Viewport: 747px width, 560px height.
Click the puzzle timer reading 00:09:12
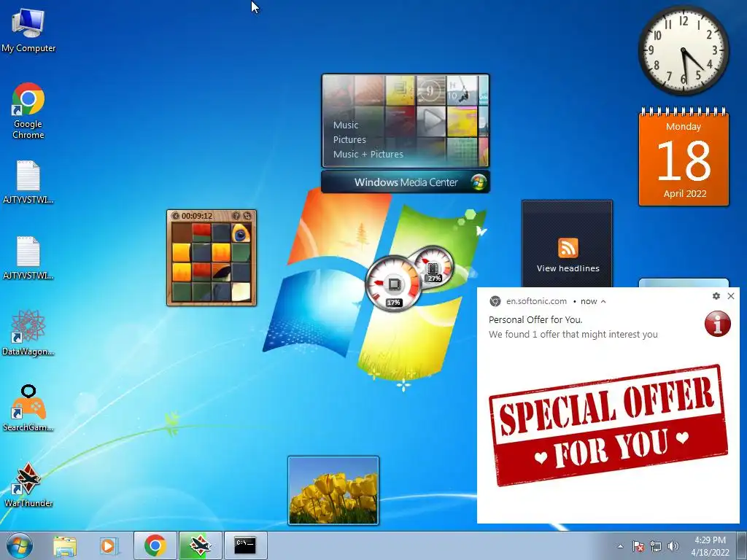pos(197,216)
